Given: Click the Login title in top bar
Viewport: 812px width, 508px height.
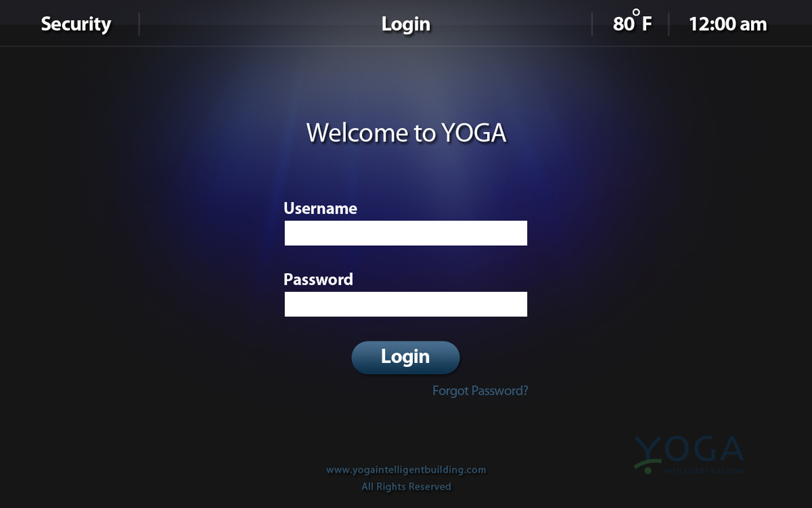Looking at the screenshot, I should [x=406, y=24].
